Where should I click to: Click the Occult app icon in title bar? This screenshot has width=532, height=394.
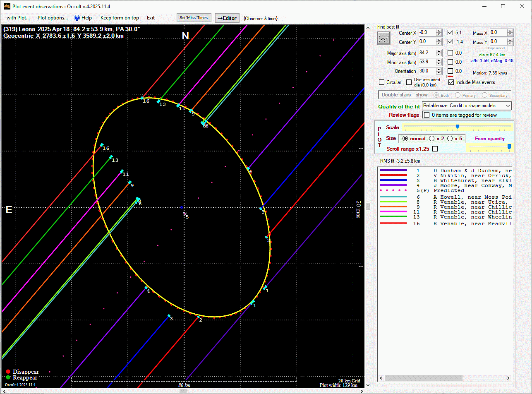[x=7, y=7]
